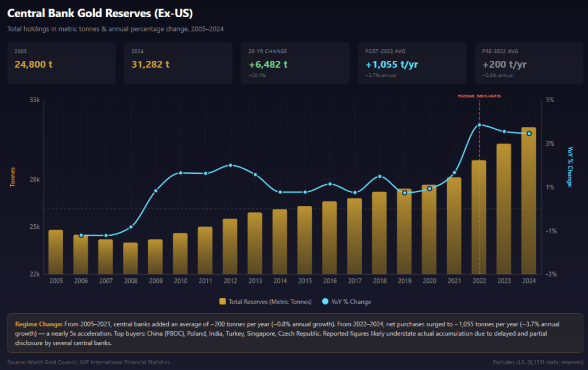Click the PRE-2022 AVG stat card
This screenshot has height=370, width=588.
(529, 63)
